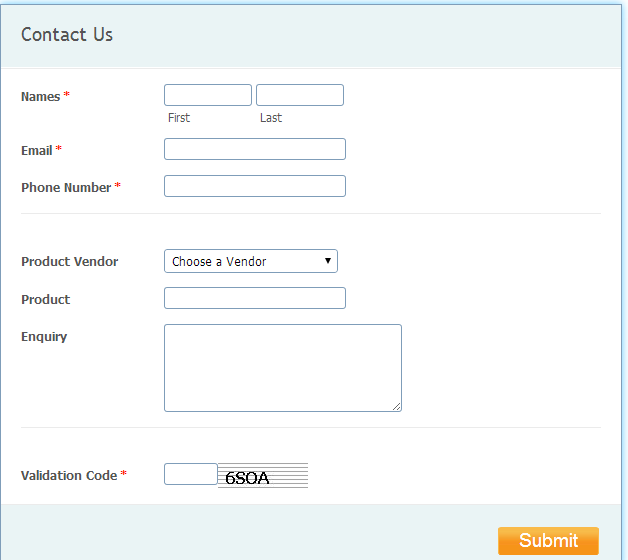Select the Phone Number field
Viewport: 628px width, 560px height.
click(255, 186)
